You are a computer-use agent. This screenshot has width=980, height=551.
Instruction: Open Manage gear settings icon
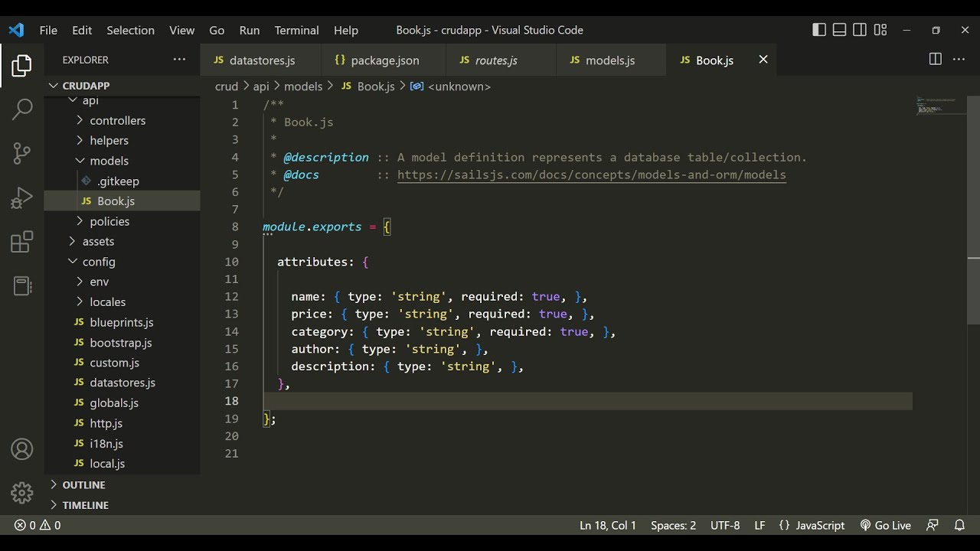22,492
